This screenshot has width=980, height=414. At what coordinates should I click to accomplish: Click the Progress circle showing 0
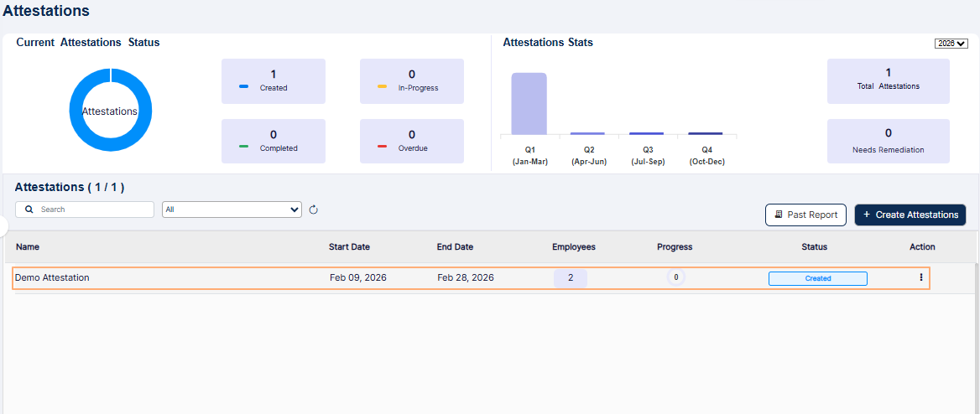click(675, 277)
